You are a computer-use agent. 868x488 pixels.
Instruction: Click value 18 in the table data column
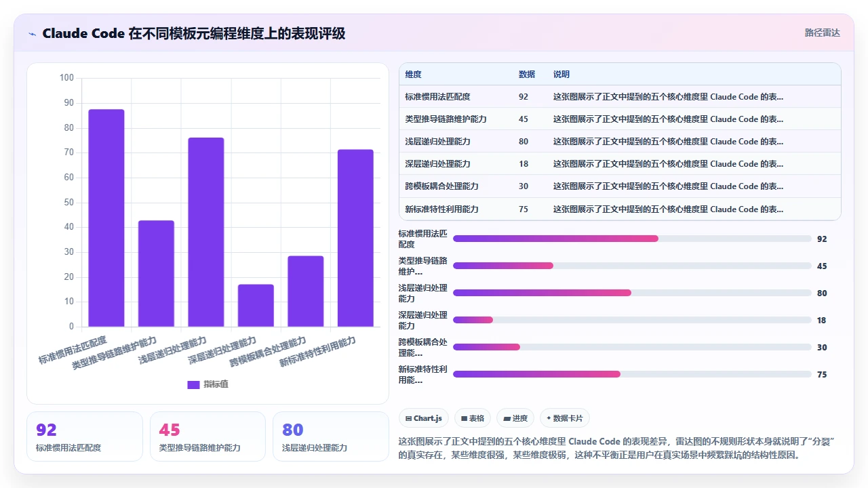pos(524,164)
